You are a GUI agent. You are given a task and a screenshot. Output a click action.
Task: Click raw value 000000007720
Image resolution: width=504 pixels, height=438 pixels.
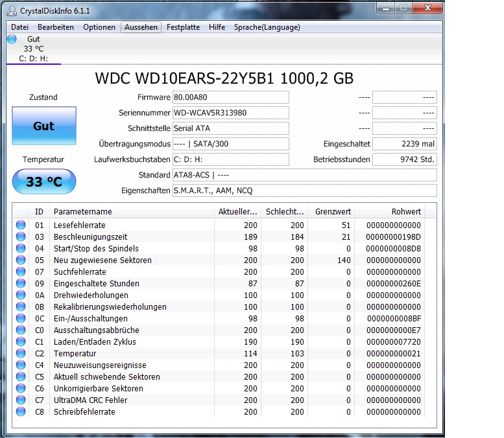[393, 342]
